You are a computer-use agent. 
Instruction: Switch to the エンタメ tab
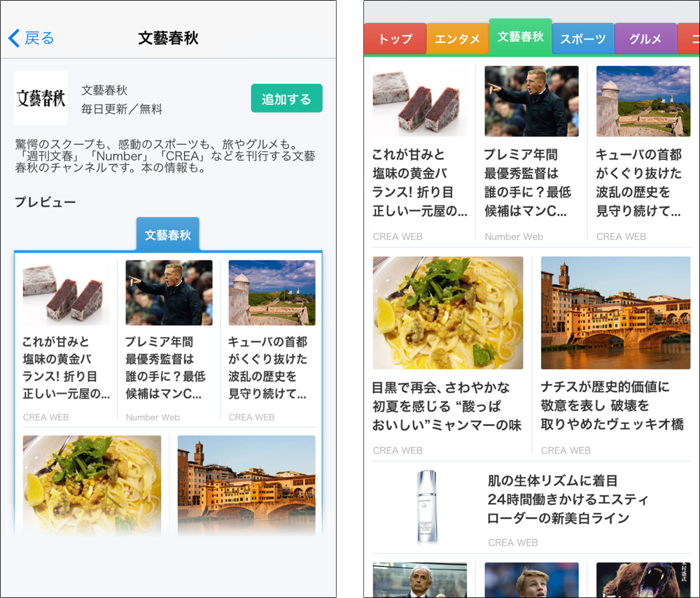point(458,38)
